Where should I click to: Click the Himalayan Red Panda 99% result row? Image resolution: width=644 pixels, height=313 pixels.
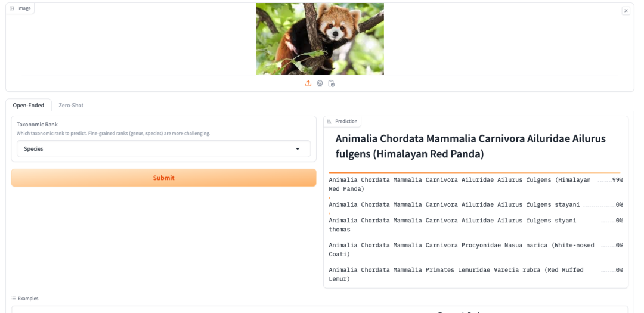point(476,184)
